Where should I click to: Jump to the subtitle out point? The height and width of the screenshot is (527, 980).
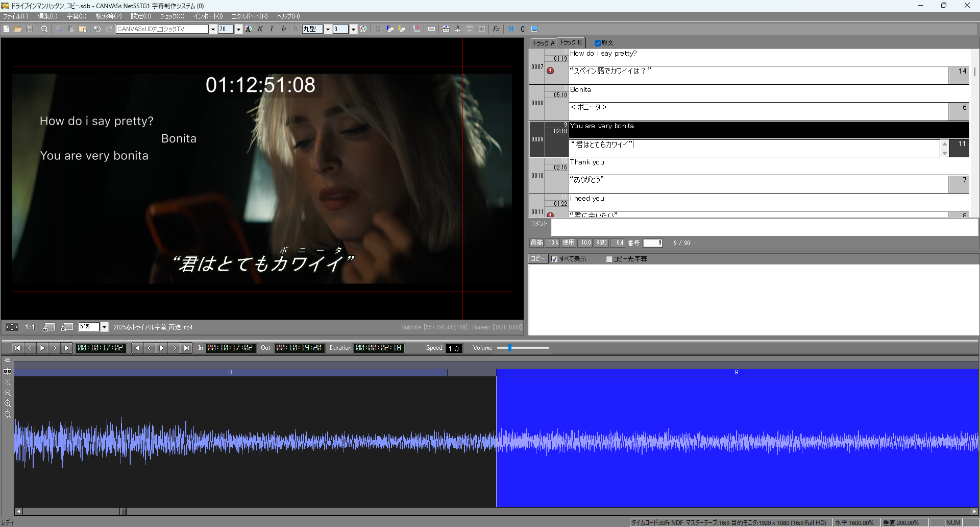(187, 348)
